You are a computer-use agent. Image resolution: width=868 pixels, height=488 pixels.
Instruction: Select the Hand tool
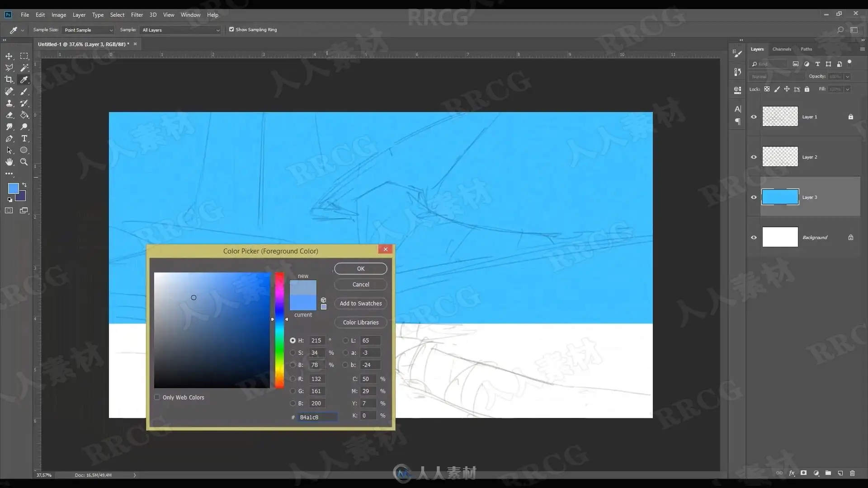pyautogui.click(x=9, y=162)
